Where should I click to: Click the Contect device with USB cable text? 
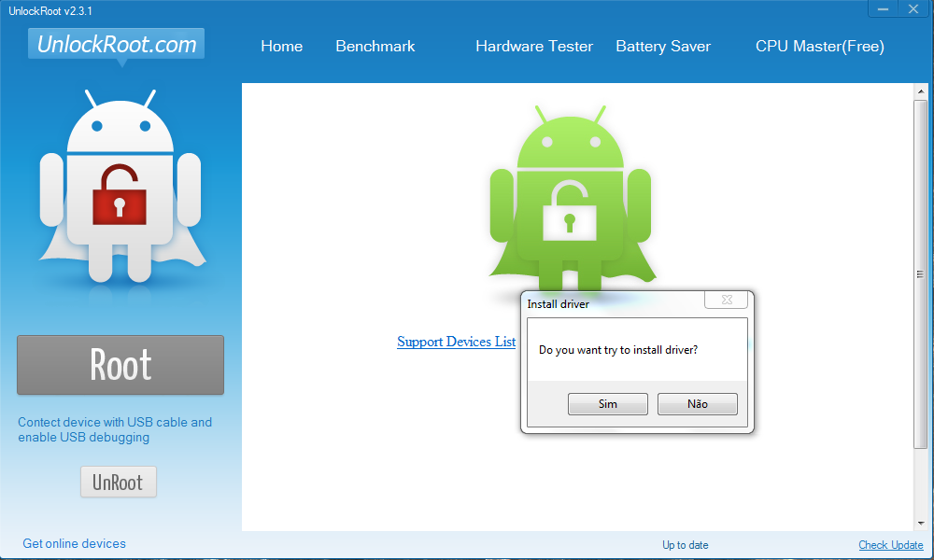pyautogui.click(x=115, y=429)
